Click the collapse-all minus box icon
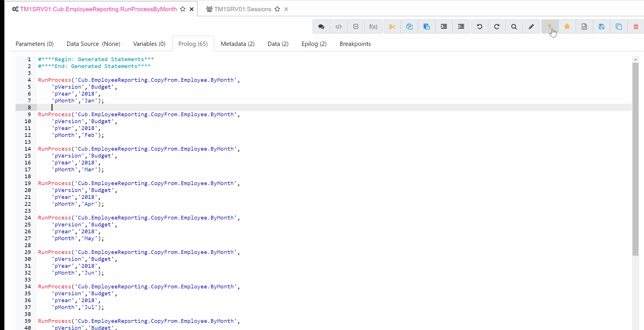Image resolution: width=644 pixels, height=330 pixels. tap(356, 27)
